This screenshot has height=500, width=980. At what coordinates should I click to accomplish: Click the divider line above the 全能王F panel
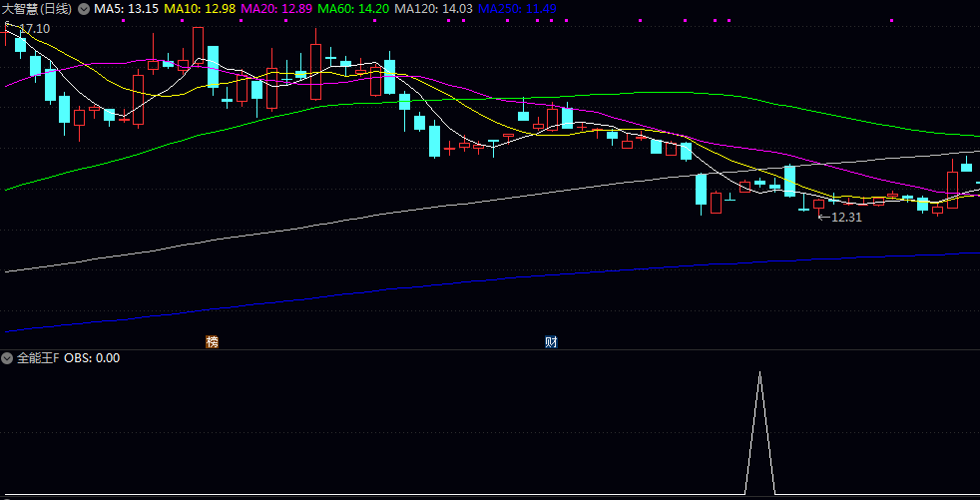(x=490, y=349)
